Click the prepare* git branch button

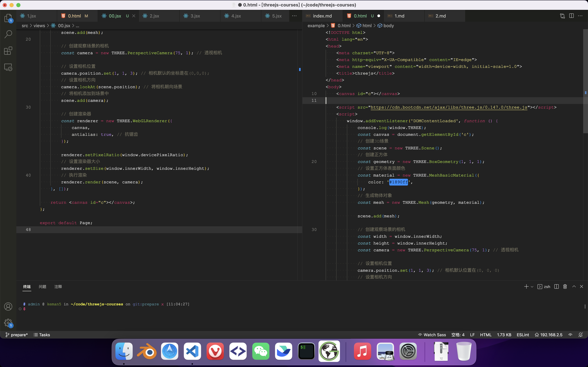point(17,335)
